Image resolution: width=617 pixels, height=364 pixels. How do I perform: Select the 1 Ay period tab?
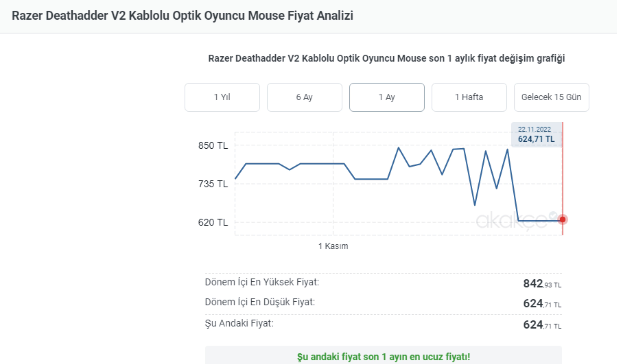coord(387,97)
